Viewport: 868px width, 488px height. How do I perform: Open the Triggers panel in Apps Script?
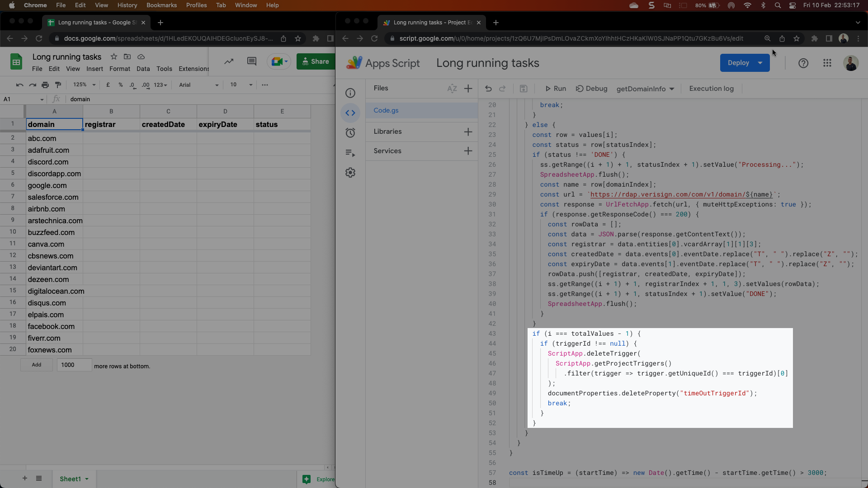[350, 133]
